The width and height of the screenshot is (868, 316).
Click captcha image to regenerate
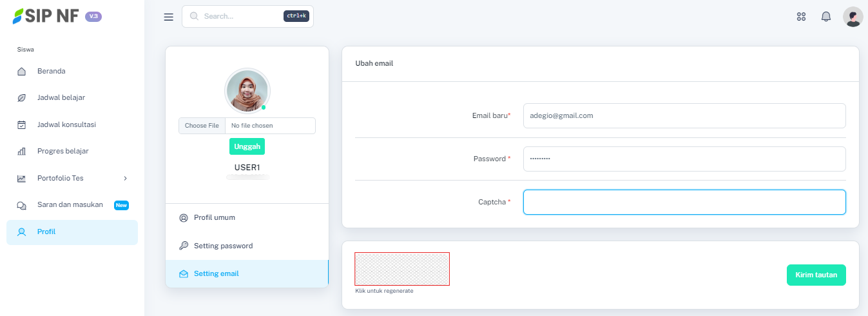tap(402, 269)
